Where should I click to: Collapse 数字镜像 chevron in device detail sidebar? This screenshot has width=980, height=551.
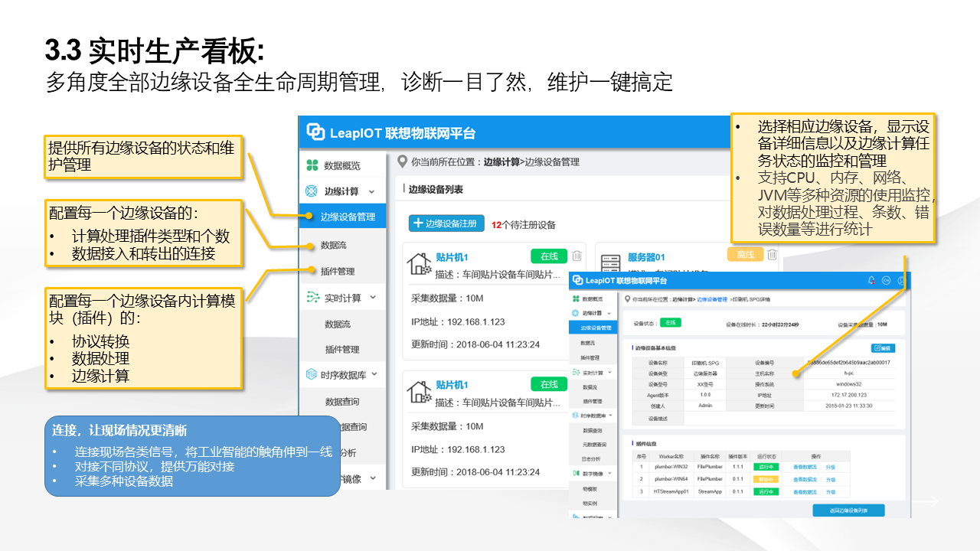[x=609, y=474]
